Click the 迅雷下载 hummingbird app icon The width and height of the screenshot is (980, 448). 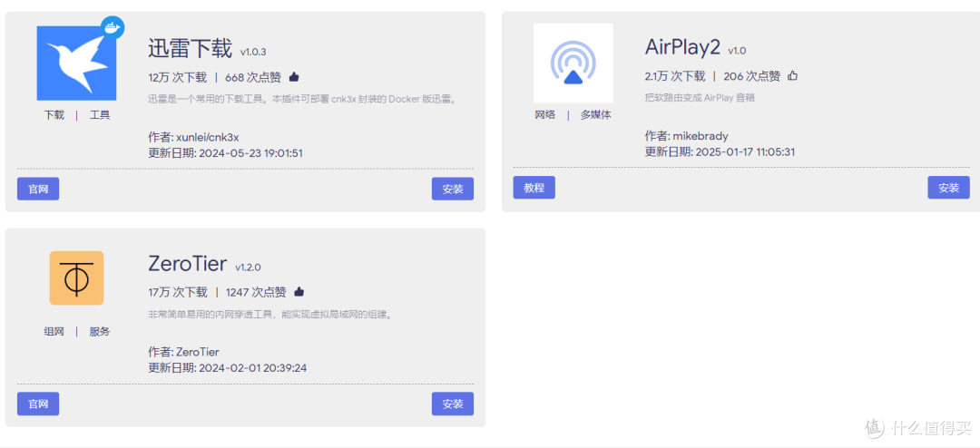point(76,63)
